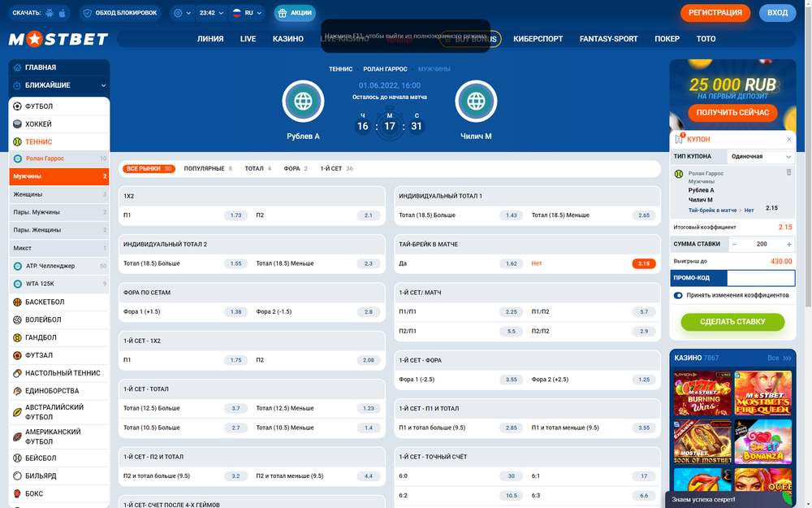Open the Mostbet's Fire Queen game
812x508 pixels.
(x=762, y=393)
